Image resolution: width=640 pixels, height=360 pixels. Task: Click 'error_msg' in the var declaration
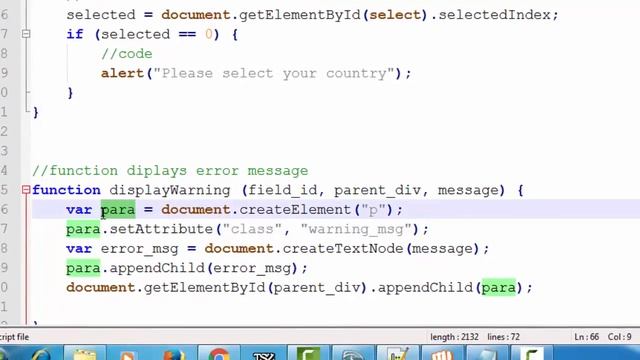140,249
